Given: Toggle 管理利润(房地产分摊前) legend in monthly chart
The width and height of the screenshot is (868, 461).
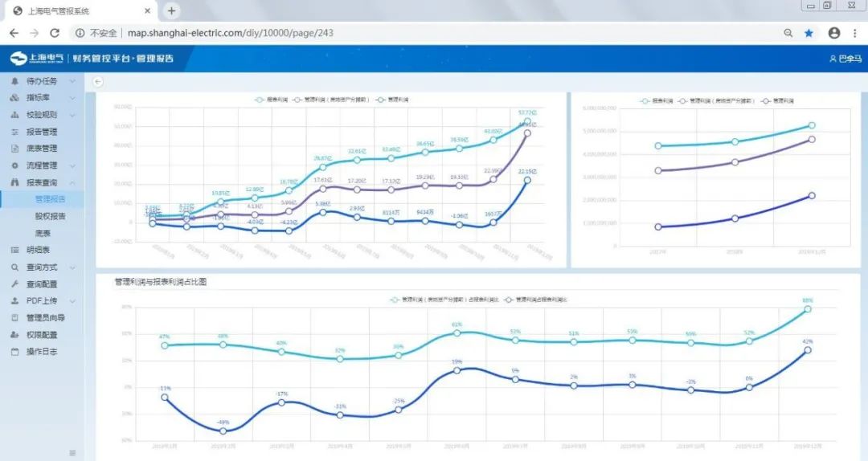Looking at the screenshot, I should (331, 100).
